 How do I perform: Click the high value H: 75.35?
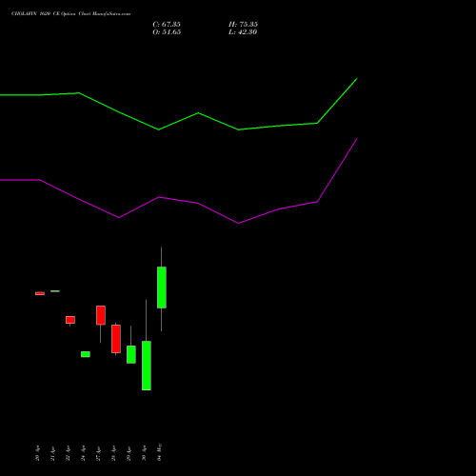tap(243, 24)
